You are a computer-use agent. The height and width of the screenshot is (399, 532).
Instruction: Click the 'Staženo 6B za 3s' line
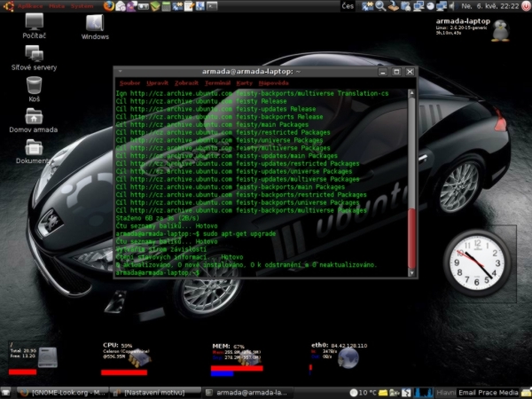158,218
